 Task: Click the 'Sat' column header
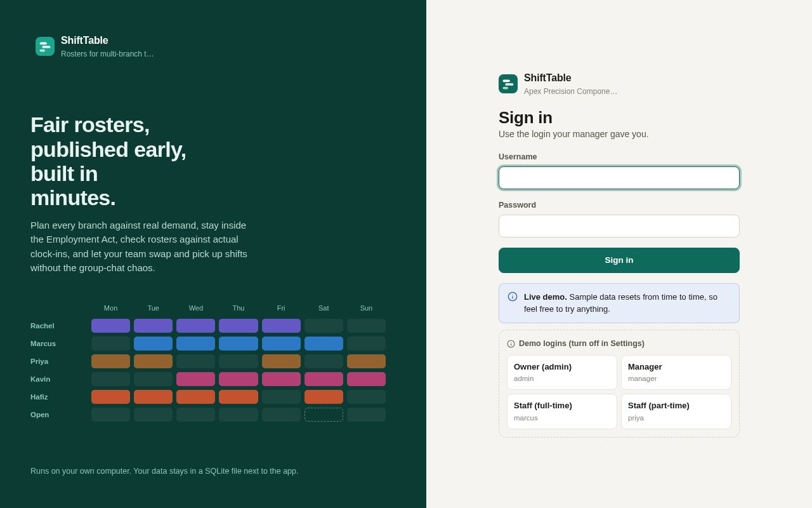[x=324, y=308]
